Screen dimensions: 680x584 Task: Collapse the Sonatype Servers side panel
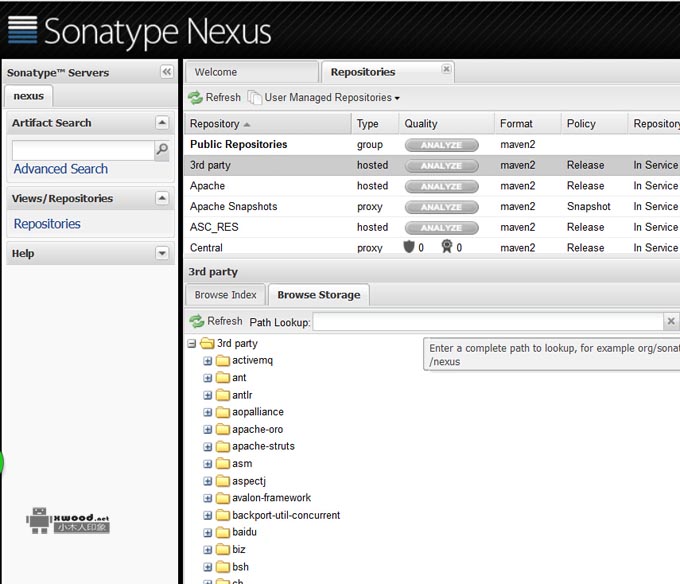click(167, 72)
